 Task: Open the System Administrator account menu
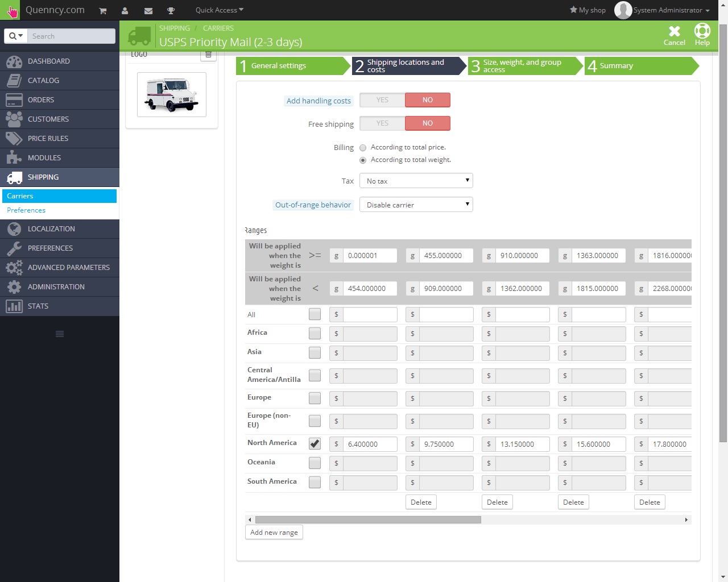(672, 10)
